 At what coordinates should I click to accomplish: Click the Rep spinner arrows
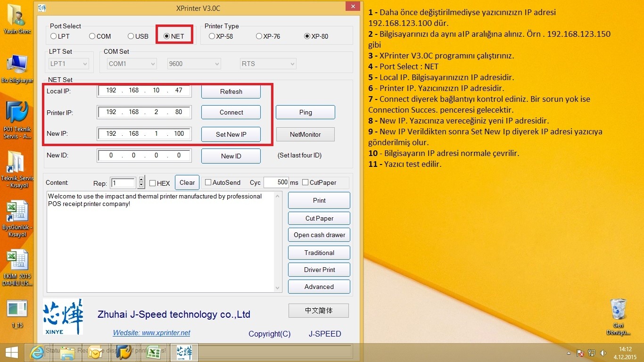pyautogui.click(x=141, y=183)
